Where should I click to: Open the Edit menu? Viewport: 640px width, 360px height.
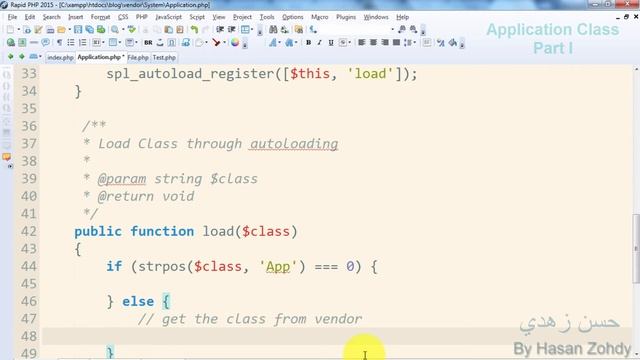(x=30, y=17)
